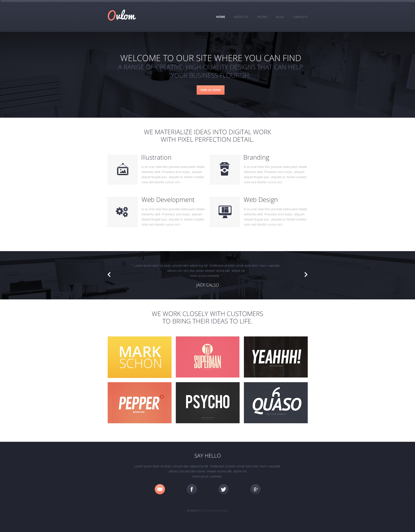415x532 pixels.
Task: Click the CONTACTS navigation link
Action: [300, 17]
